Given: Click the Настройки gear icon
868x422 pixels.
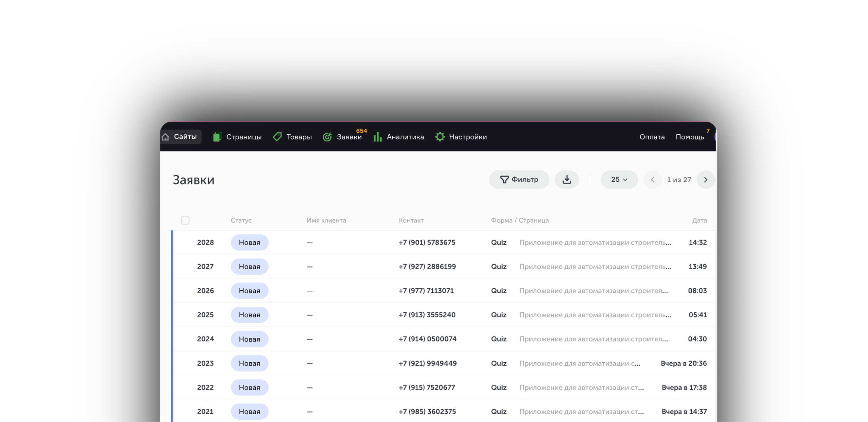Looking at the screenshot, I should (440, 137).
